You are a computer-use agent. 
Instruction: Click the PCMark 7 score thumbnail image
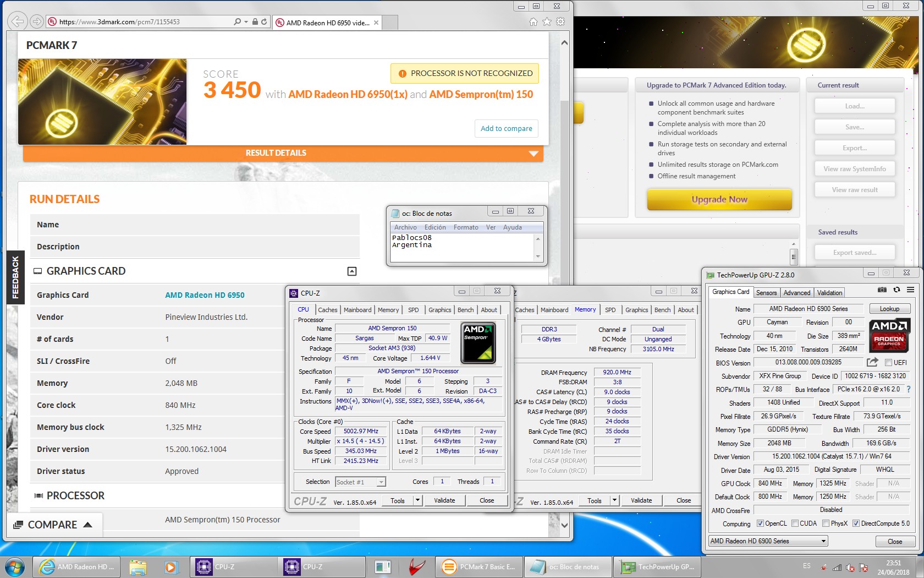[x=102, y=101]
